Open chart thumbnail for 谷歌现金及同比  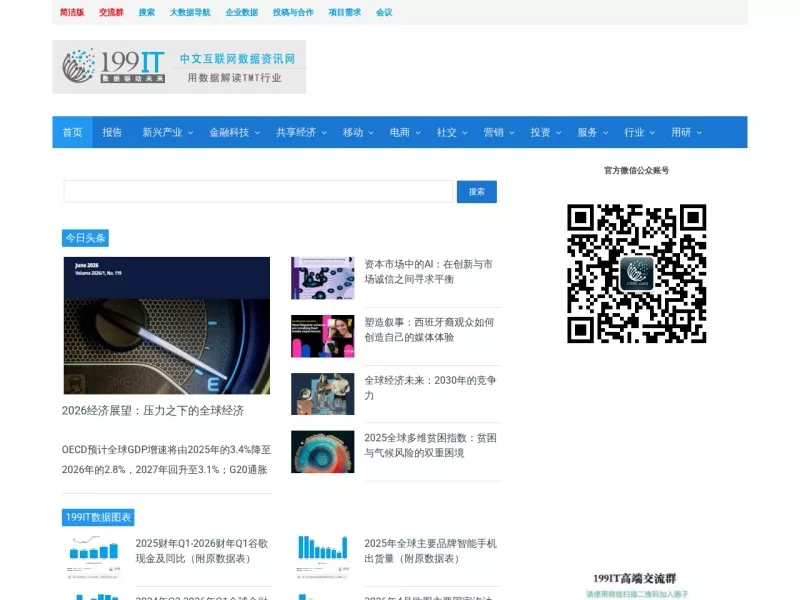click(x=94, y=557)
